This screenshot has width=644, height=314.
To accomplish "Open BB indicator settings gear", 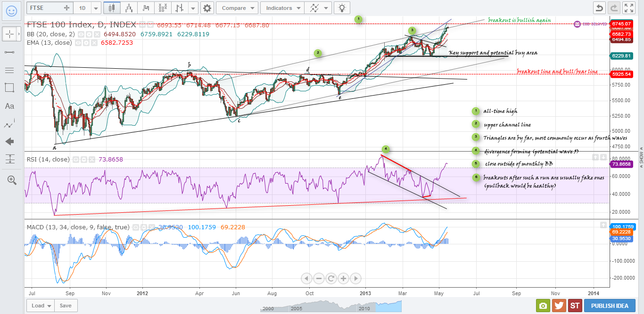I will [x=89, y=34].
